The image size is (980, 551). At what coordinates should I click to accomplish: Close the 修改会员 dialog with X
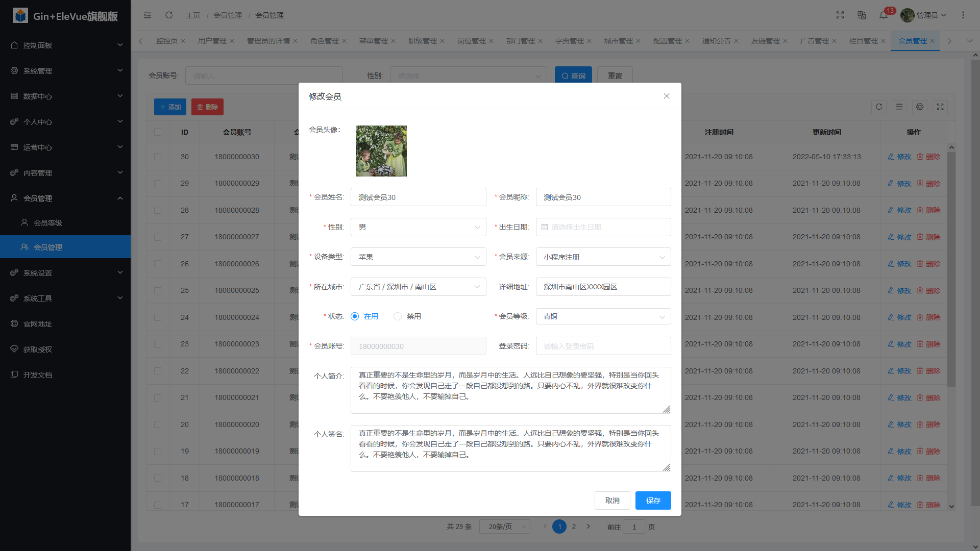[x=667, y=96]
